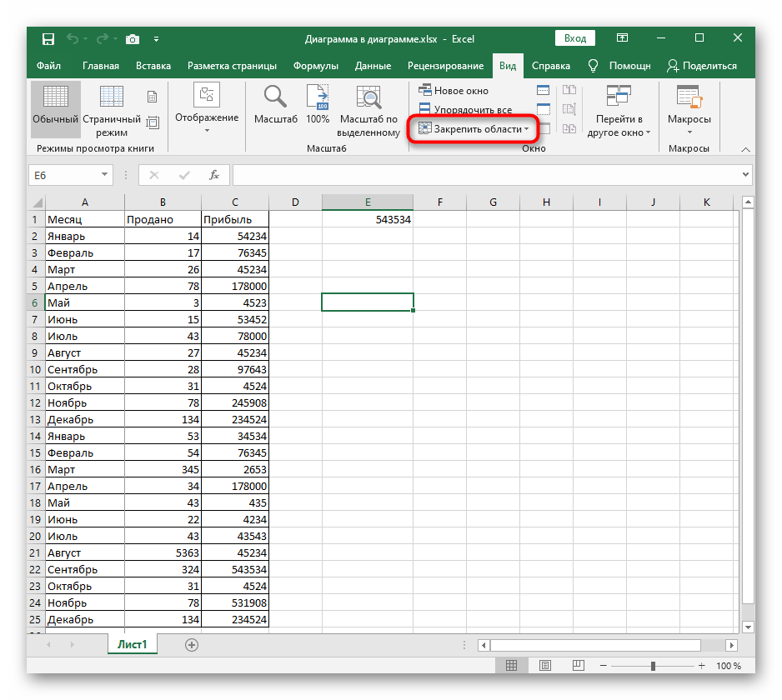Click the Упорядочить все button
The image size is (782, 700).
(465, 109)
